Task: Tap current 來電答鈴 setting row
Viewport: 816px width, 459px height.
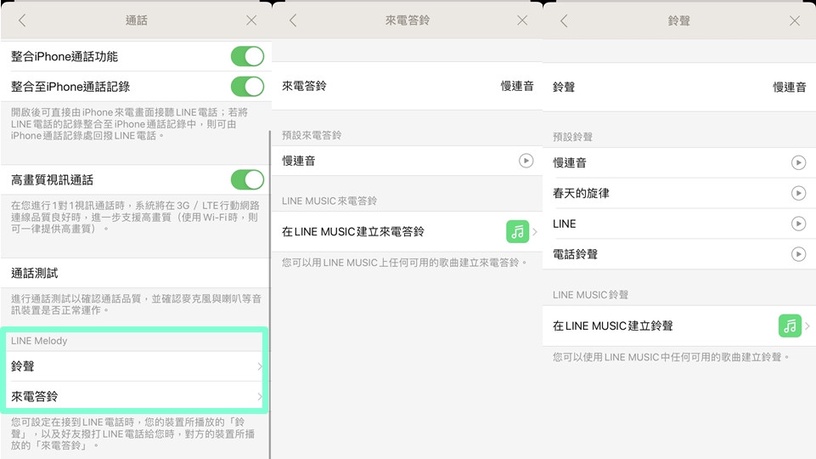Action: tap(407, 86)
